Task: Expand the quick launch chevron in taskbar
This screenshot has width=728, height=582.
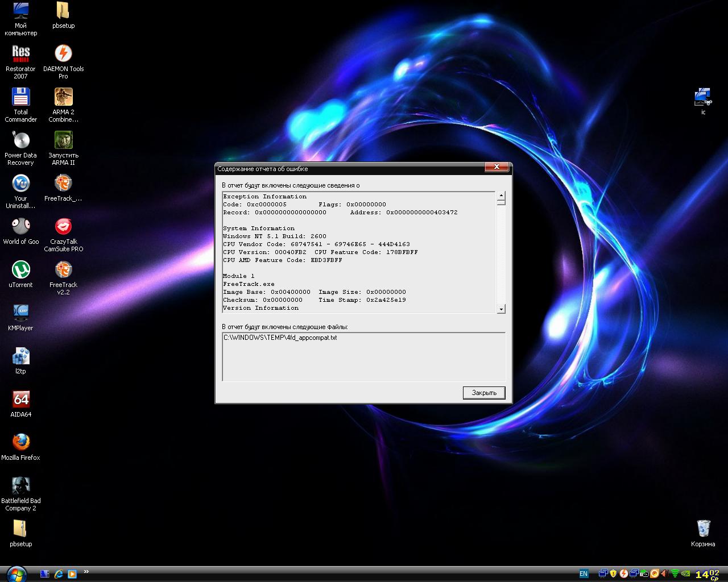Action: 86,572
